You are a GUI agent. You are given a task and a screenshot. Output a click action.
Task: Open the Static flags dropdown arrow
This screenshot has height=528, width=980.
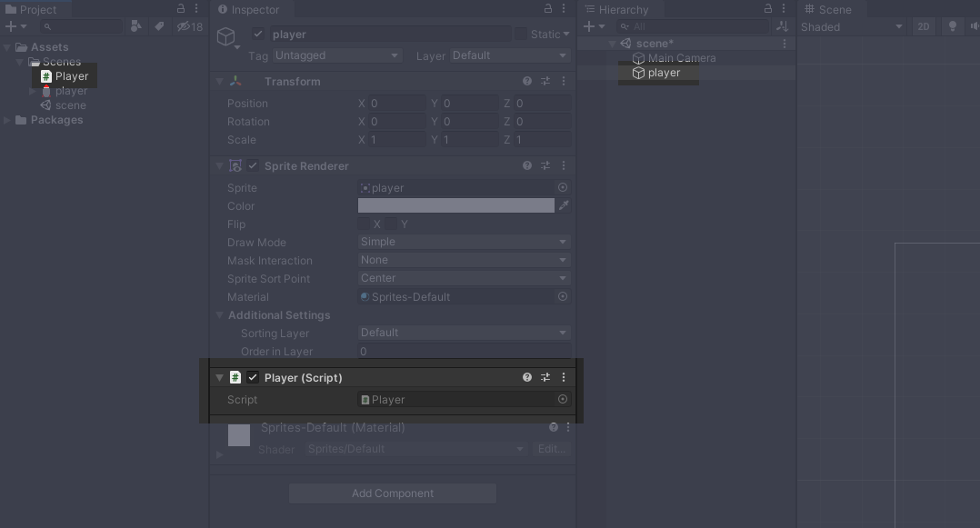tap(566, 35)
